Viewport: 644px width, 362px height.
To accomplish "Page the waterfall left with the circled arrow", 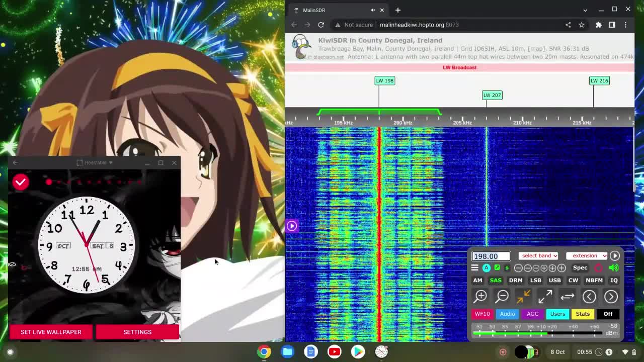I will (589, 297).
